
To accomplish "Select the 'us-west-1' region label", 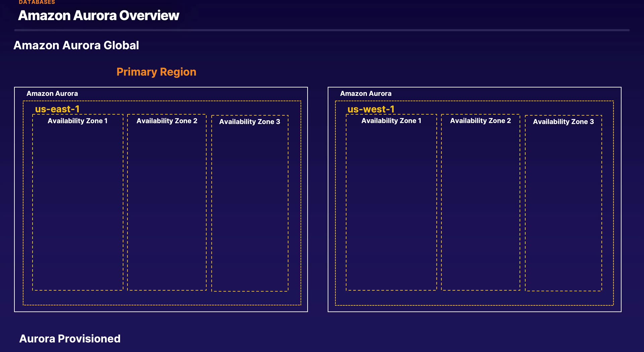I will pos(371,109).
